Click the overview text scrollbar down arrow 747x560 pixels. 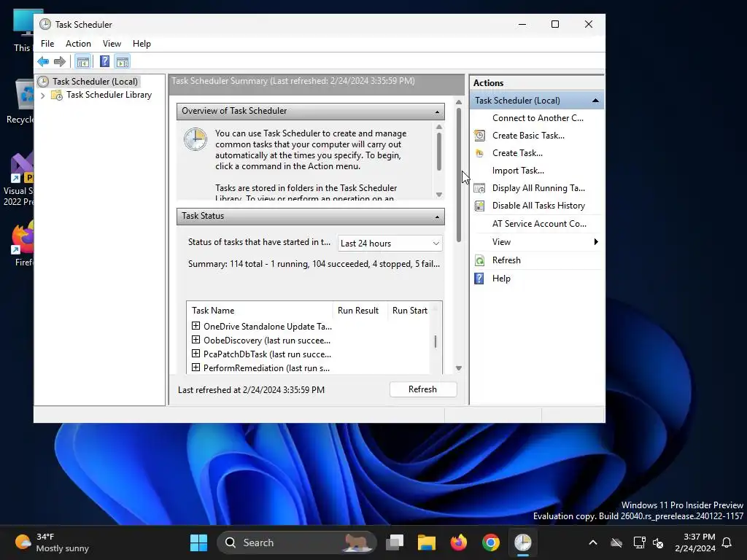439,194
